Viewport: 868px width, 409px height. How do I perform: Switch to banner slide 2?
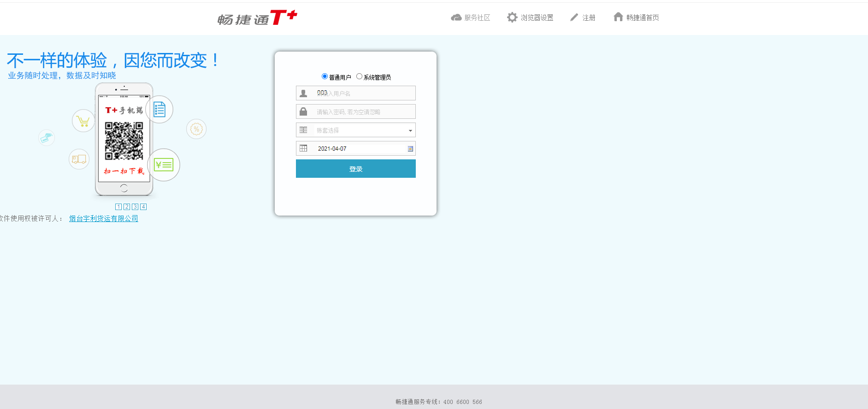pos(127,207)
